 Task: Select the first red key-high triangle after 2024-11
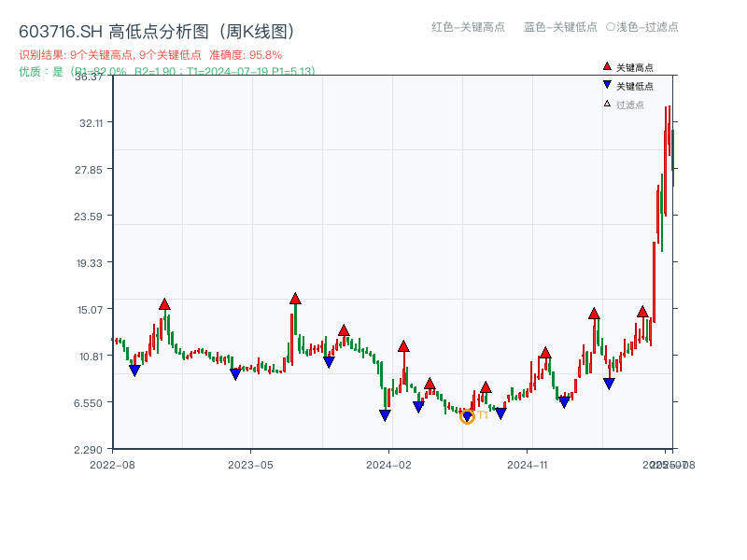[545, 353]
